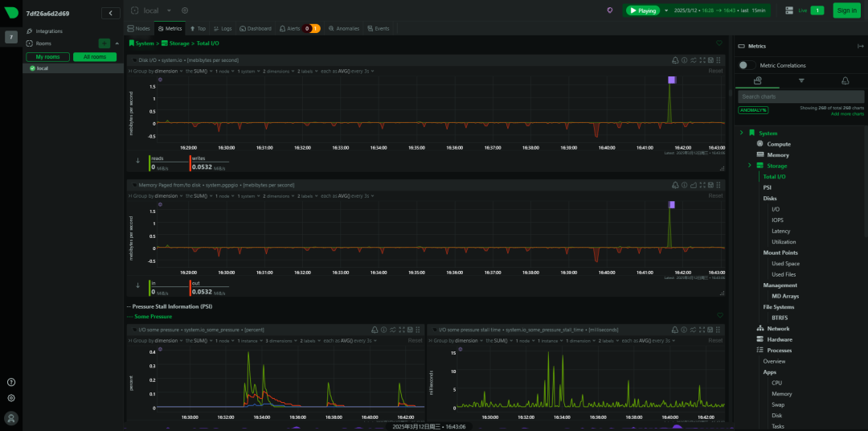The width and height of the screenshot is (868, 431).
Task: Expand Memory Paged chart to fullscreen
Action: [x=702, y=184]
